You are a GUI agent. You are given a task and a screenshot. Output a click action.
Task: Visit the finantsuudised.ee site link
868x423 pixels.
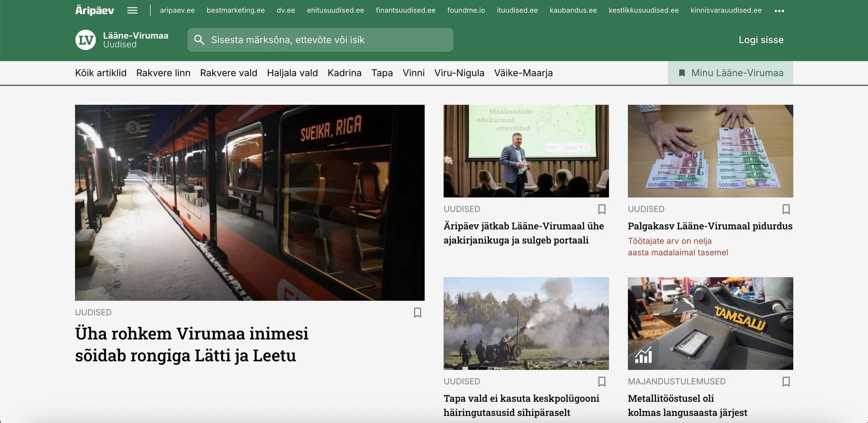pyautogui.click(x=405, y=10)
